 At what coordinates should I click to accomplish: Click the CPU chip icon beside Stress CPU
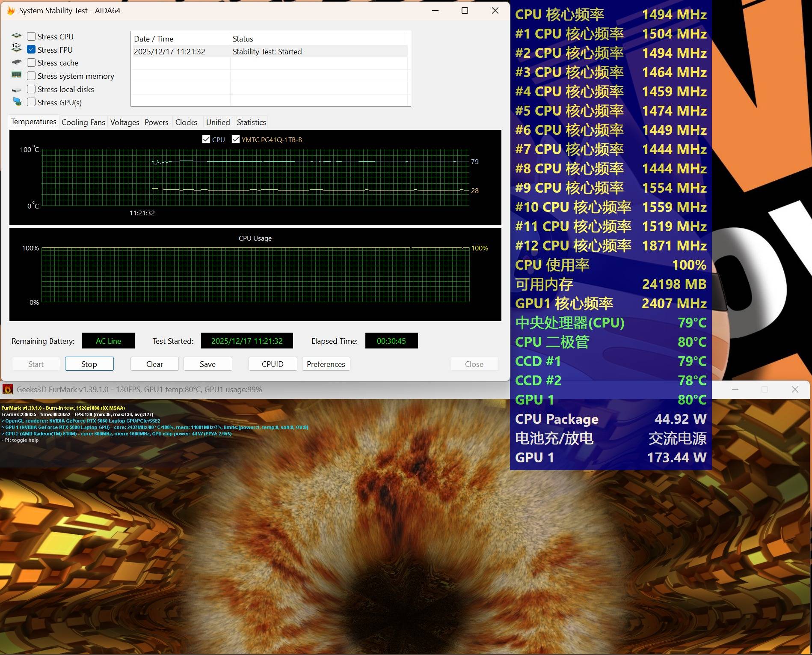pos(16,36)
